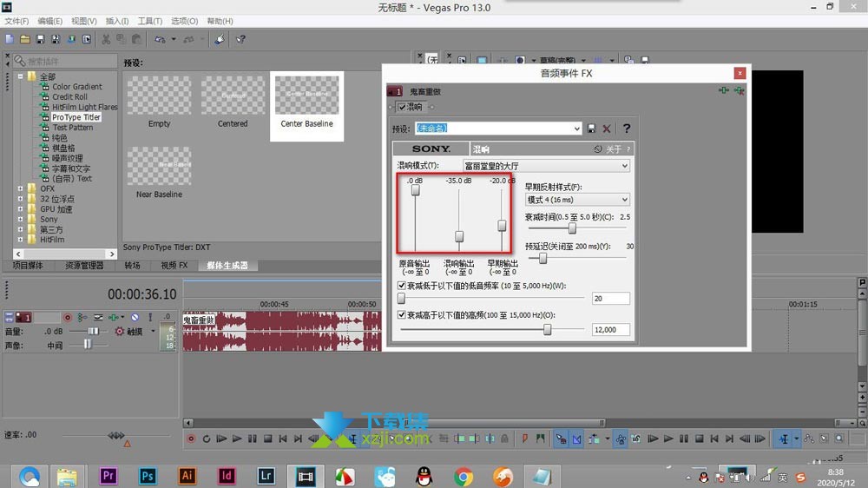Click the plug-in chain add icon
The image size is (868, 488).
724,90
